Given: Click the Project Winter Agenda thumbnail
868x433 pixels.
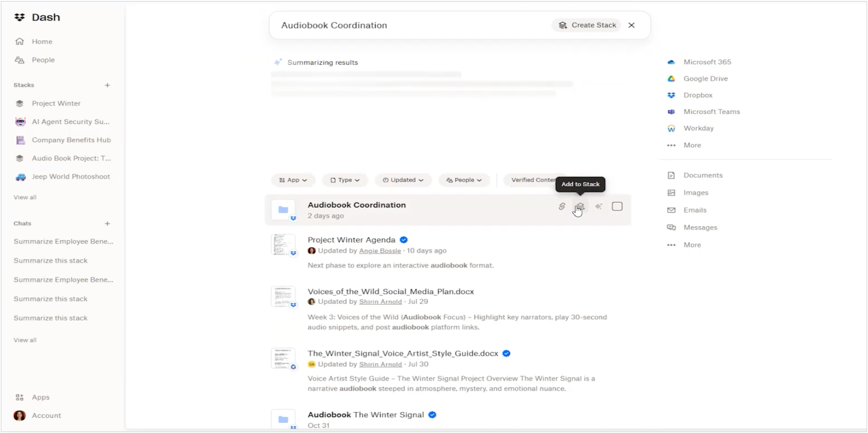Looking at the screenshot, I should tap(283, 244).
